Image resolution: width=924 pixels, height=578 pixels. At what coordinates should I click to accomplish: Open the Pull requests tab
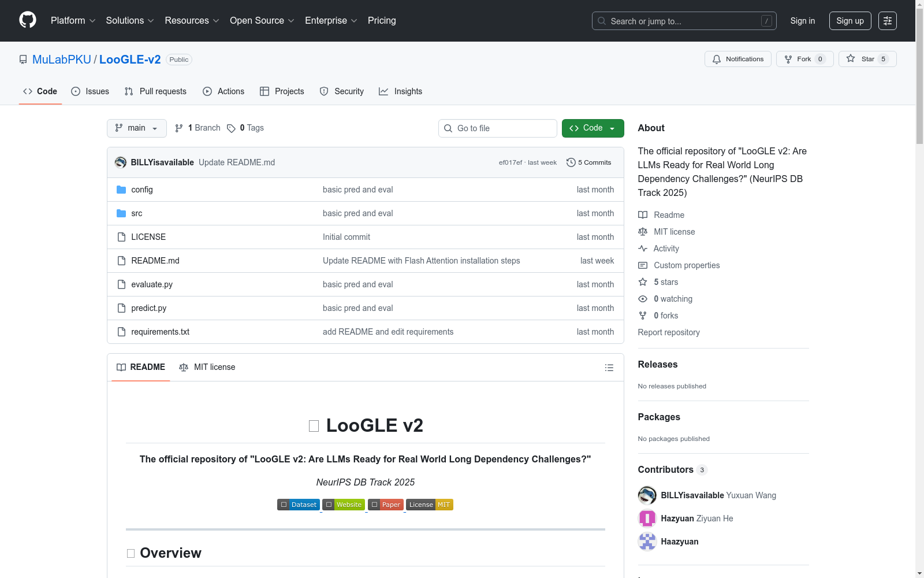tap(155, 91)
